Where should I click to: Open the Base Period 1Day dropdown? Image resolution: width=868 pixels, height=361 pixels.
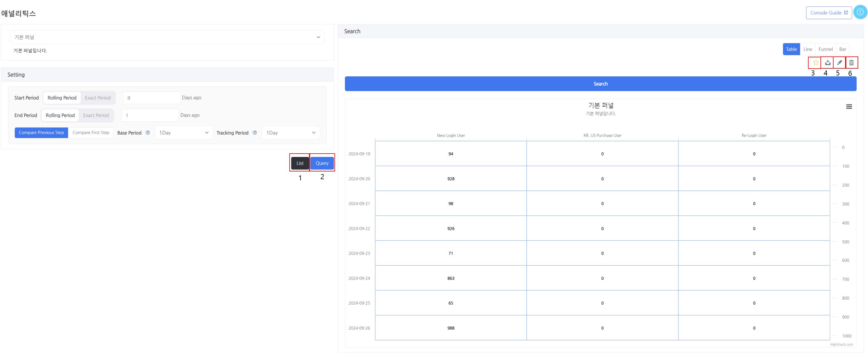point(184,133)
